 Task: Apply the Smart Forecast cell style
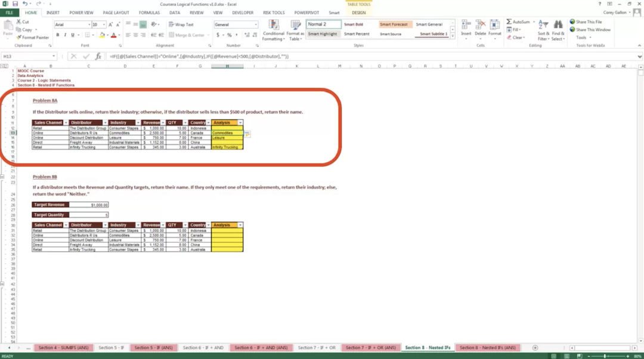click(x=393, y=24)
